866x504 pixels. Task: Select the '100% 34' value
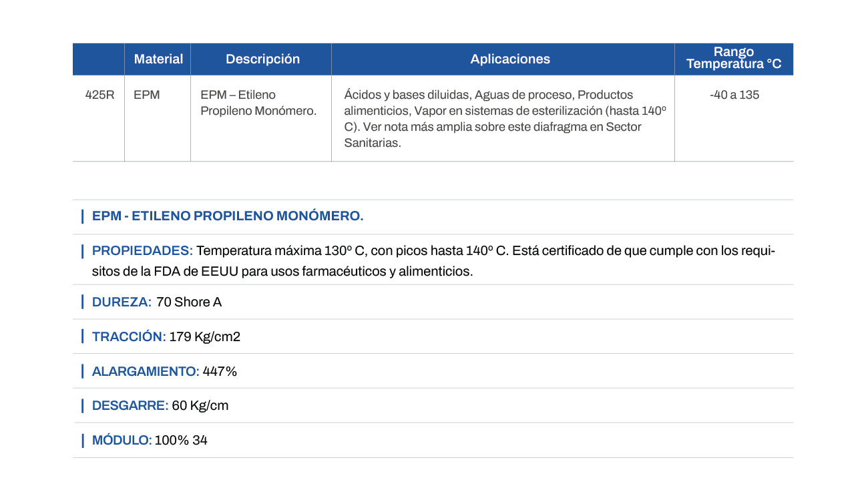click(x=181, y=441)
